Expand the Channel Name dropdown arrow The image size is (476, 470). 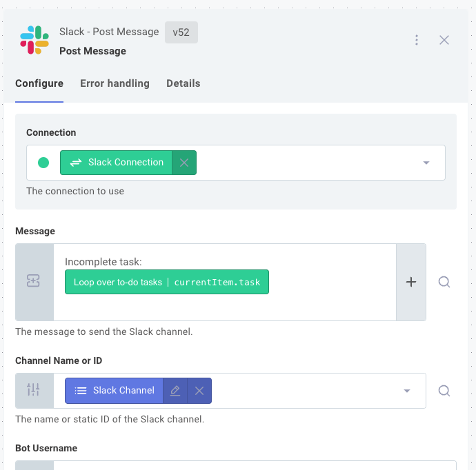pyautogui.click(x=407, y=391)
